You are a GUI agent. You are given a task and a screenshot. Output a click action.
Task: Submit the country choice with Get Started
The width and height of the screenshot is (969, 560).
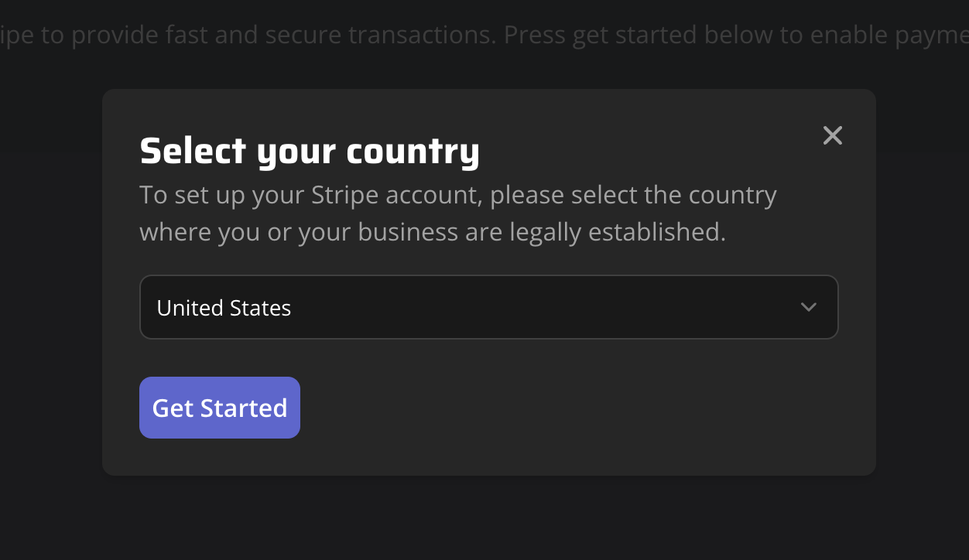tap(220, 408)
